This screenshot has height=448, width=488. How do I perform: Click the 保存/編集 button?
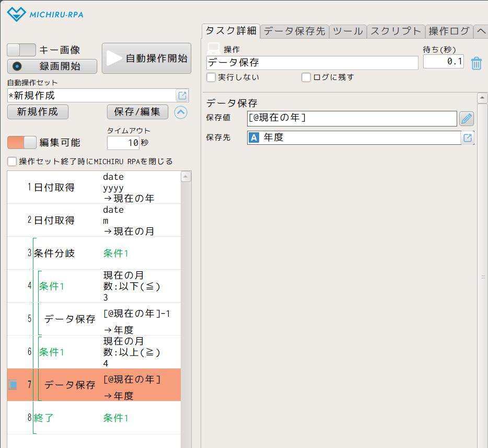(137, 112)
